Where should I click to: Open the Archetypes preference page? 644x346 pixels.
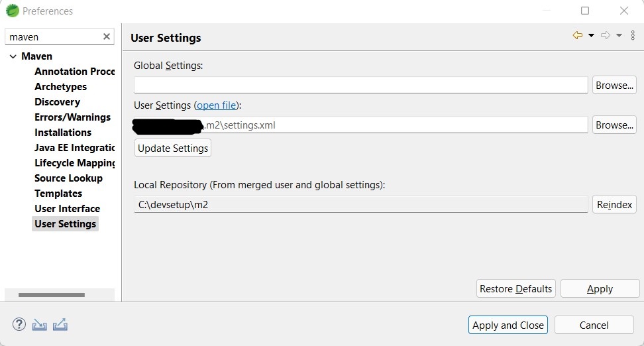60,87
